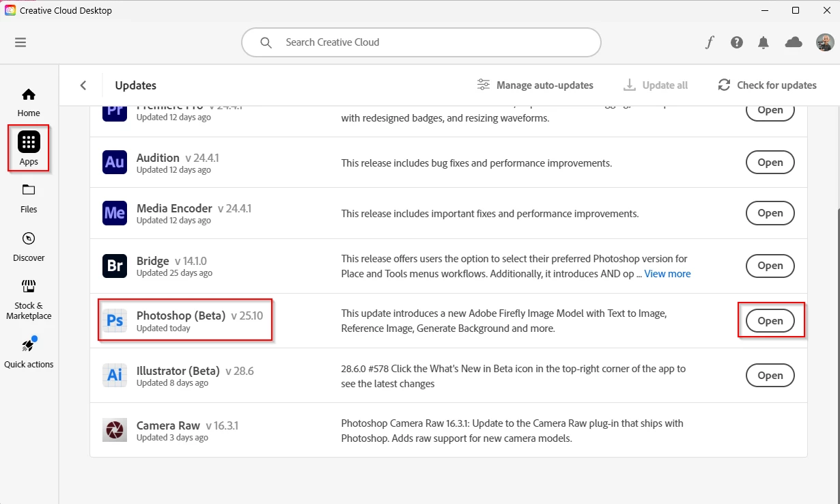Image resolution: width=840 pixels, height=504 pixels.
Task: Click the fonts icon in header
Action: (710, 42)
